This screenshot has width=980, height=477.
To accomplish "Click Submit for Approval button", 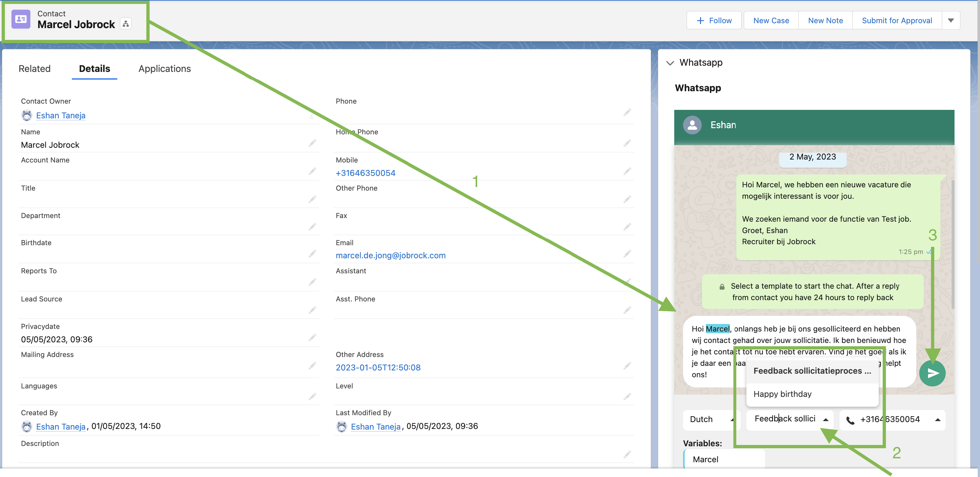I will click(x=896, y=21).
